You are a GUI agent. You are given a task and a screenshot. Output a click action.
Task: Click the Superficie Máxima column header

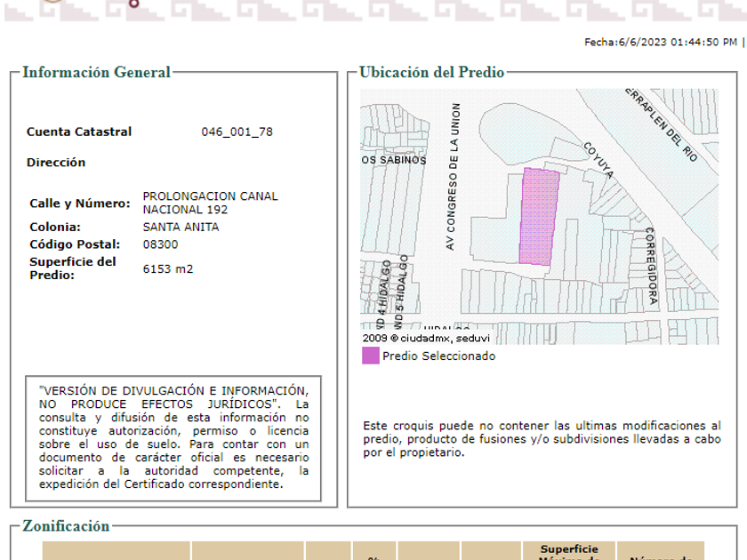(569, 551)
